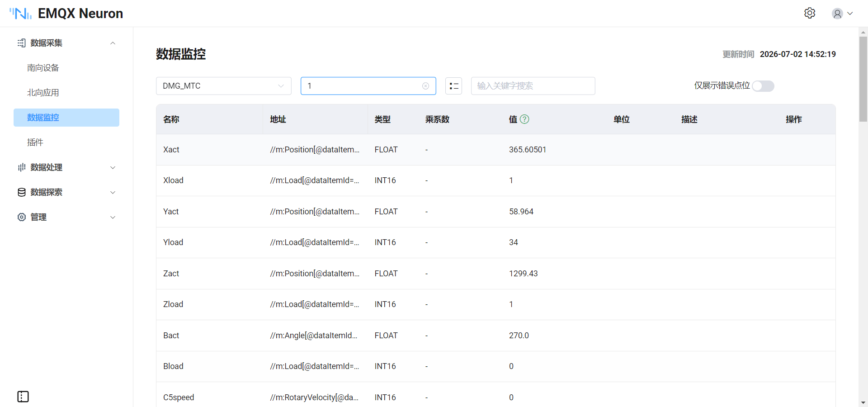The width and height of the screenshot is (868, 407).
Task: Click the 单位 column header
Action: (x=622, y=119)
